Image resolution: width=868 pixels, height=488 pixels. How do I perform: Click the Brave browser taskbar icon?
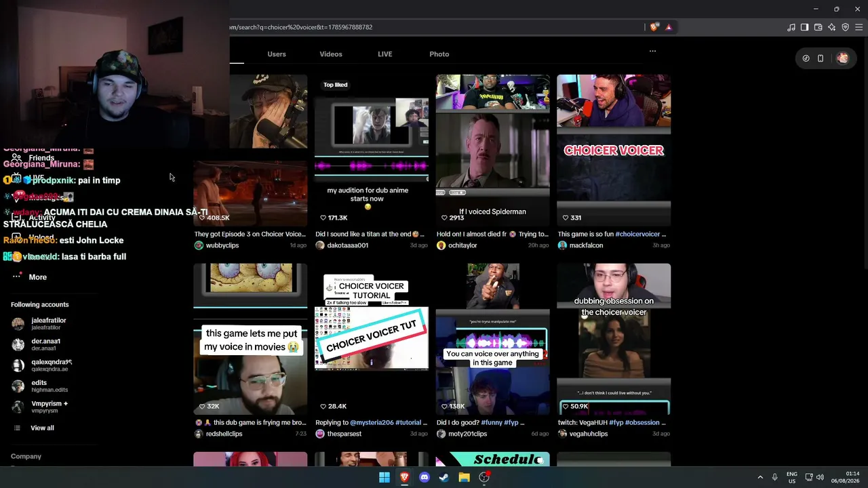pyautogui.click(x=405, y=477)
